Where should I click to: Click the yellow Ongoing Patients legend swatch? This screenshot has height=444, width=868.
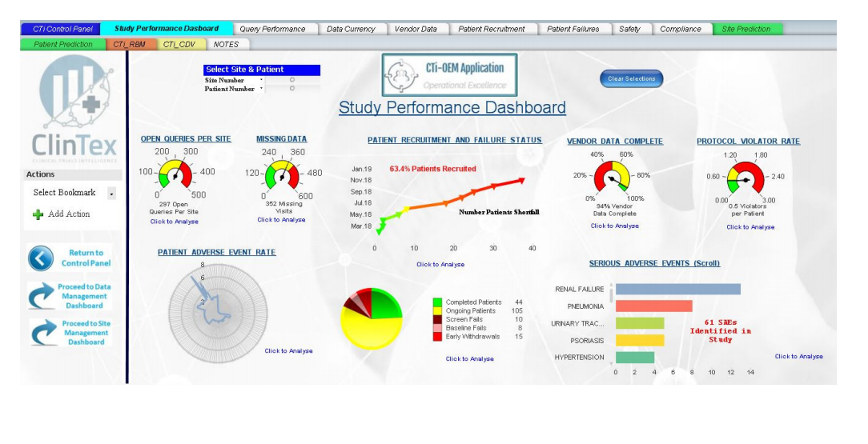437,311
